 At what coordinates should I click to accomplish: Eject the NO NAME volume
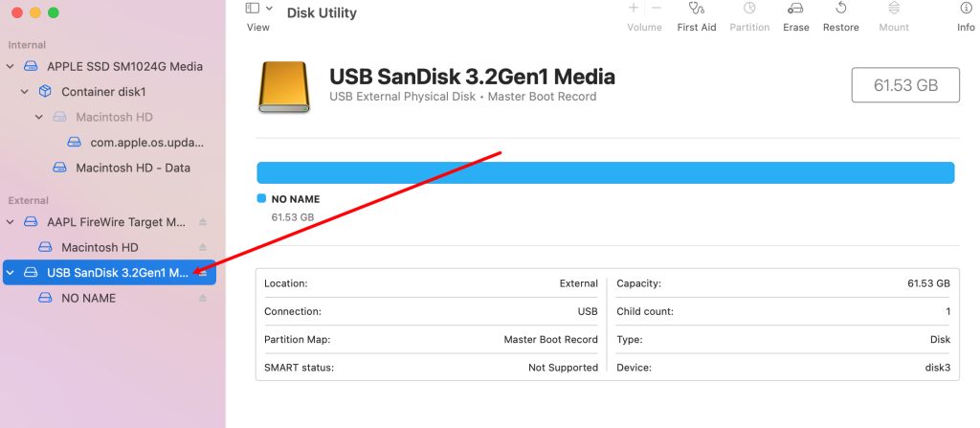(203, 298)
